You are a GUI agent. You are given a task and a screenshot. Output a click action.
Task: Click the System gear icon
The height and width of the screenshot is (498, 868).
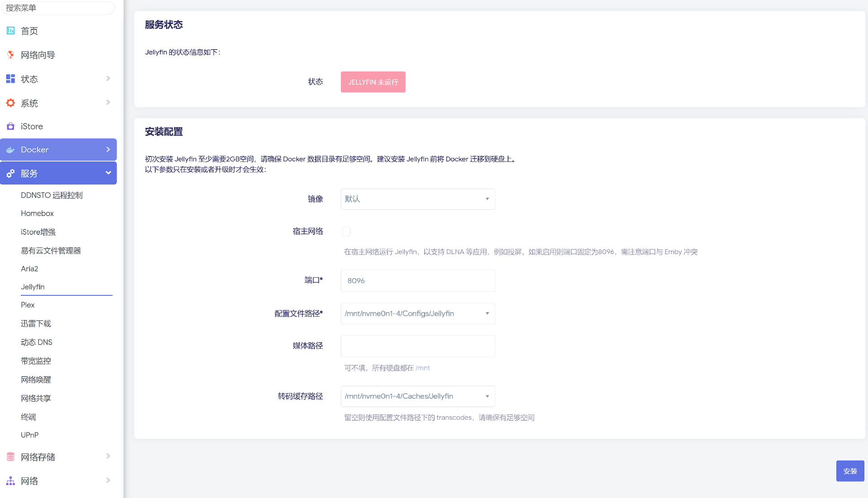[x=10, y=103]
